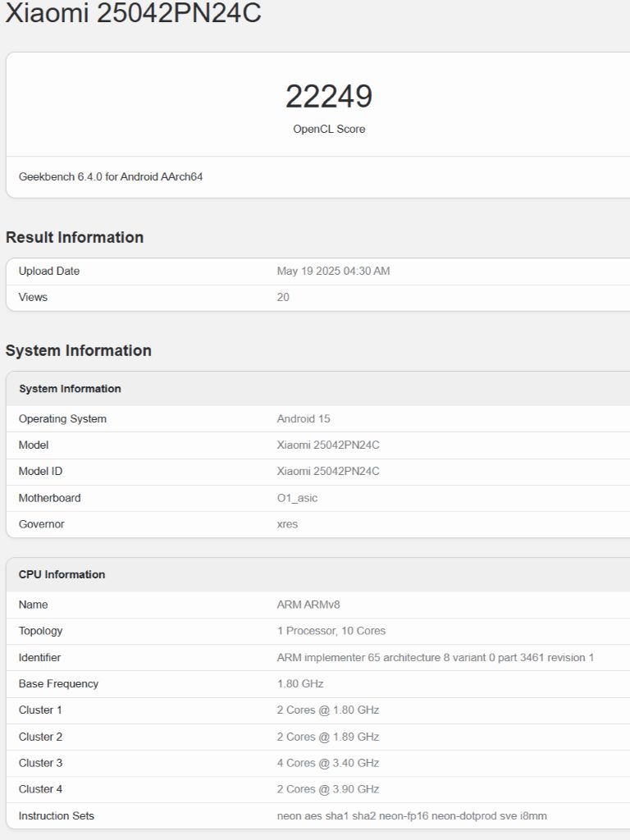
Task: Click the System Information section heading
Action: (x=78, y=350)
